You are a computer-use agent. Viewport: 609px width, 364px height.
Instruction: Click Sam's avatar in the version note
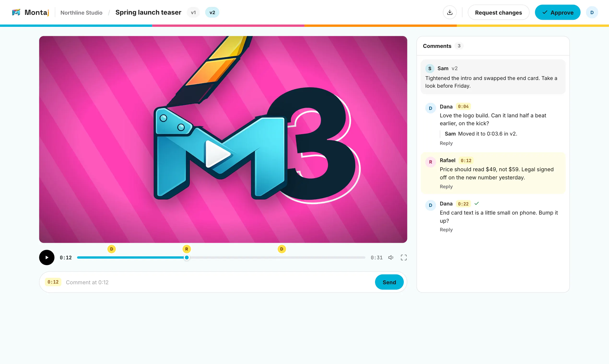pyautogui.click(x=430, y=68)
